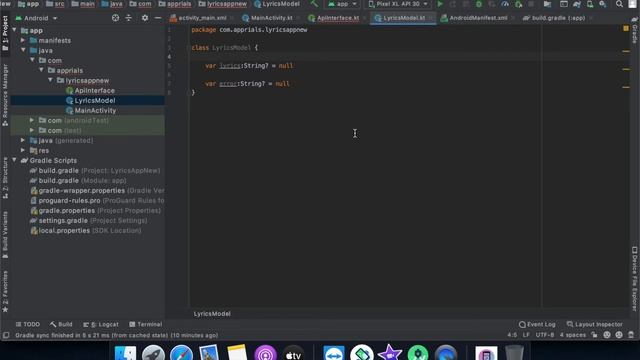The image size is (640, 360).
Task: Open the Logcat tool window
Action: click(101, 324)
